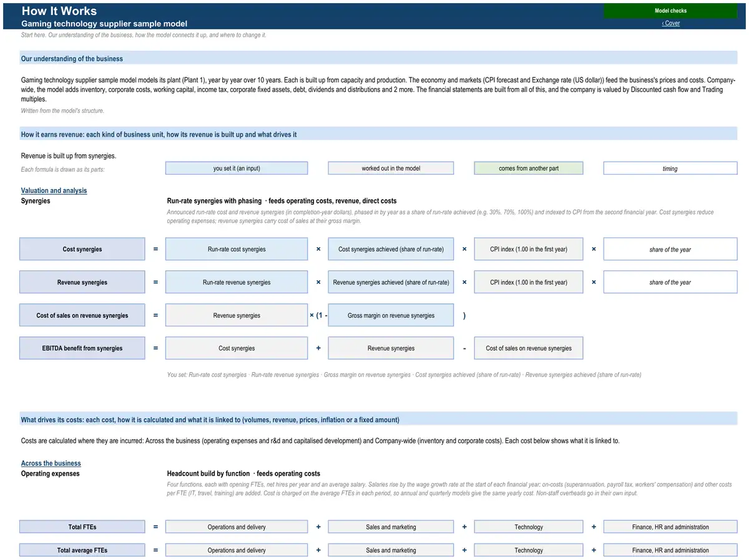Click the Revenue synergies result box
749x560 pixels.
pyautogui.click(x=82, y=282)
